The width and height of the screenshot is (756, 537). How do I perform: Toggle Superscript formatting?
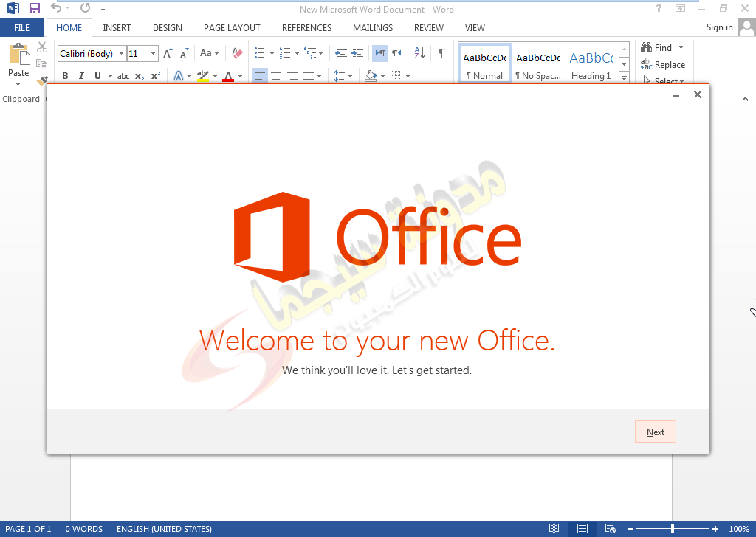155,76
